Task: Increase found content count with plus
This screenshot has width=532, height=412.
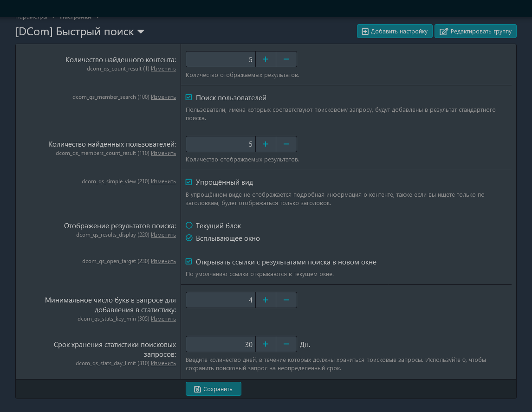Action: (x=266, y=59)
